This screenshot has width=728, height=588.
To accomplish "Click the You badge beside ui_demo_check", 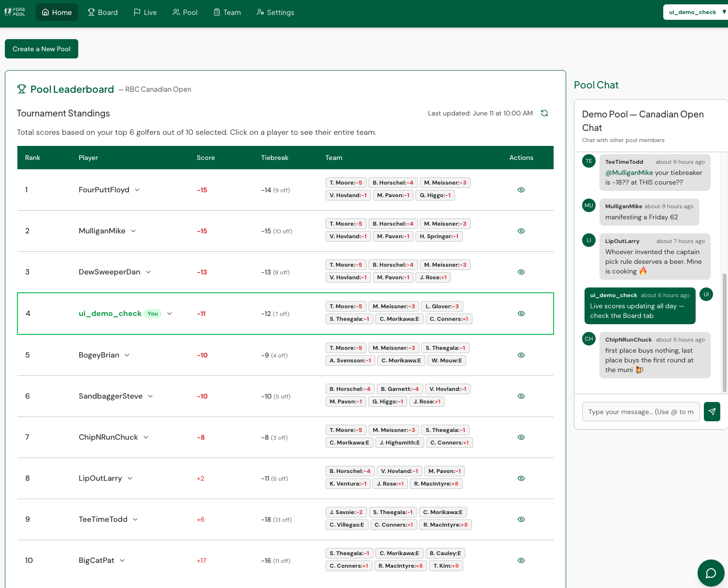I will click(x=153, y=314).
